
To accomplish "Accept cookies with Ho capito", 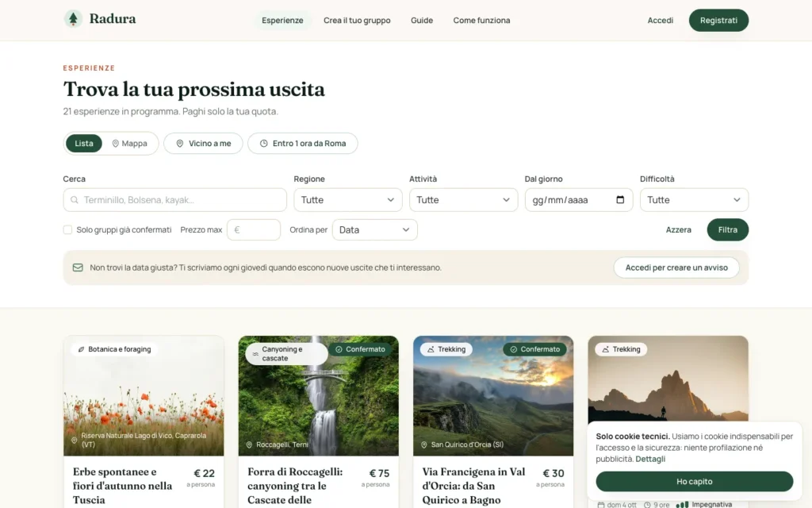I will point(694,482).
